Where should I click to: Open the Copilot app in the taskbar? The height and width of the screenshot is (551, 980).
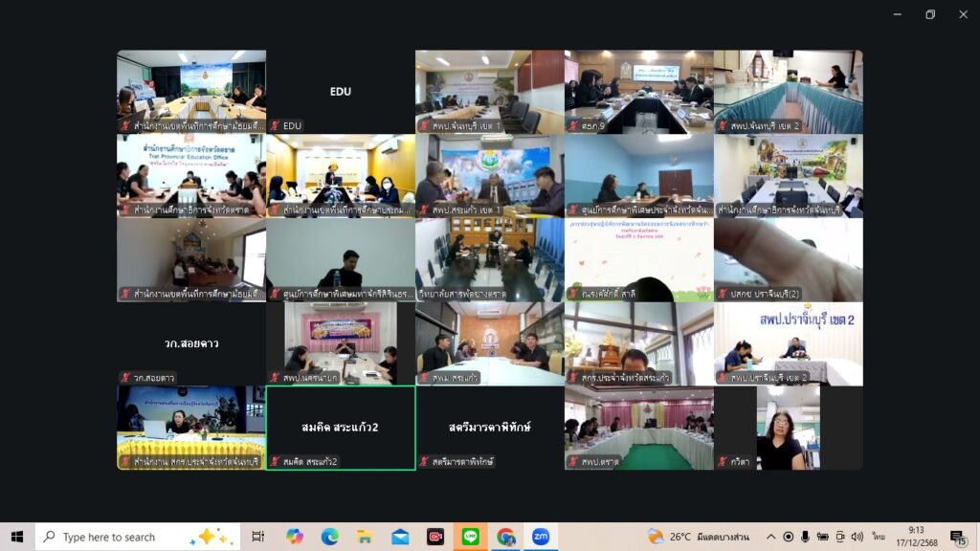[x=295, y=537]
